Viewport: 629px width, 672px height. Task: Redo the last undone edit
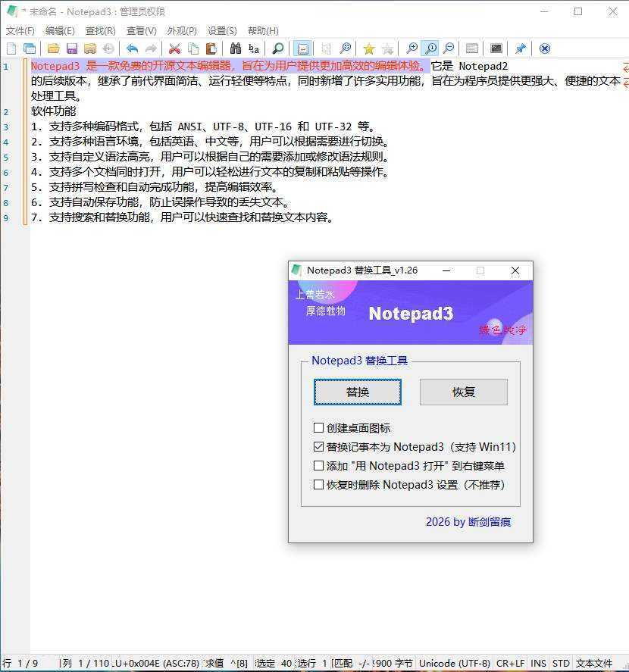pos(151,48)
